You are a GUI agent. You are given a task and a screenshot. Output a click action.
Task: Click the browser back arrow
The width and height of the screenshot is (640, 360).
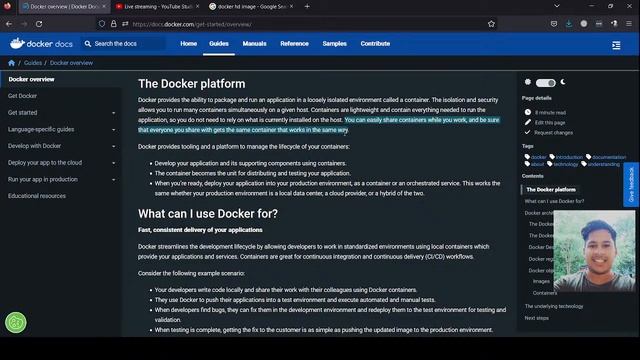[x=9, y=24]
